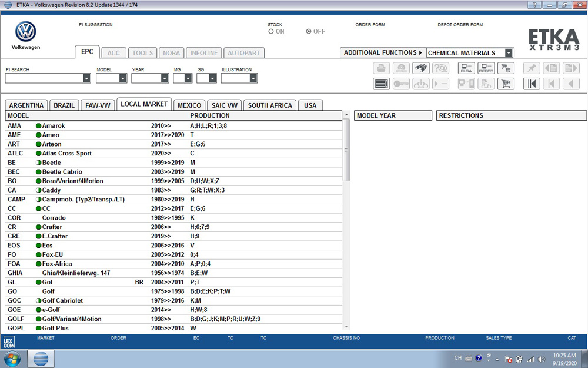588x368 pixels.
Task: Open the single shopping cart icon
Action: [x=506, y=84]
